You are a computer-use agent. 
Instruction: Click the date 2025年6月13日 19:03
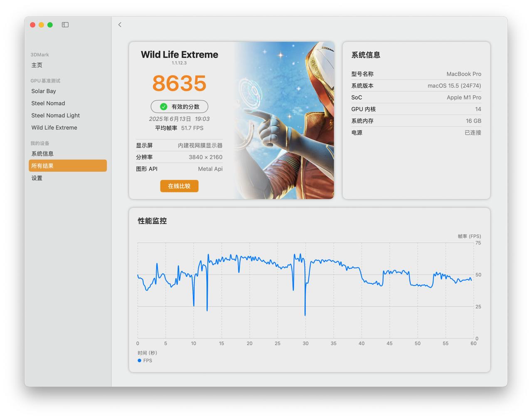pyautogui.click(x=179, y=119)
